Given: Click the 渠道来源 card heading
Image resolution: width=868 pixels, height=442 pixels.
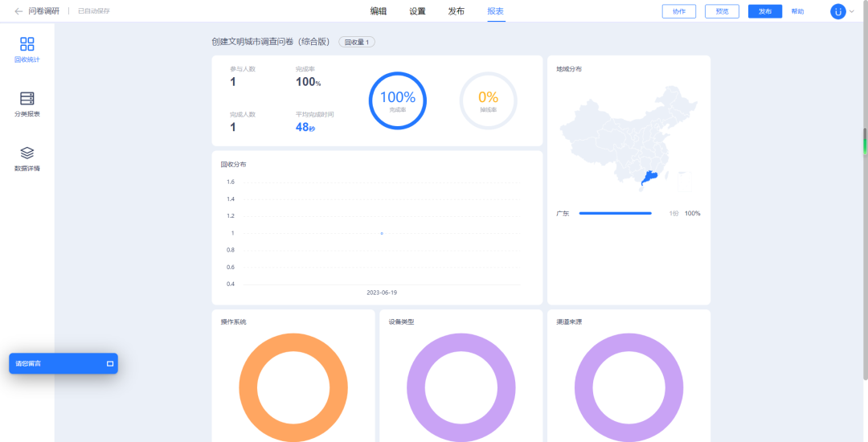Looking at the screenshot, I should coord(569,322).
